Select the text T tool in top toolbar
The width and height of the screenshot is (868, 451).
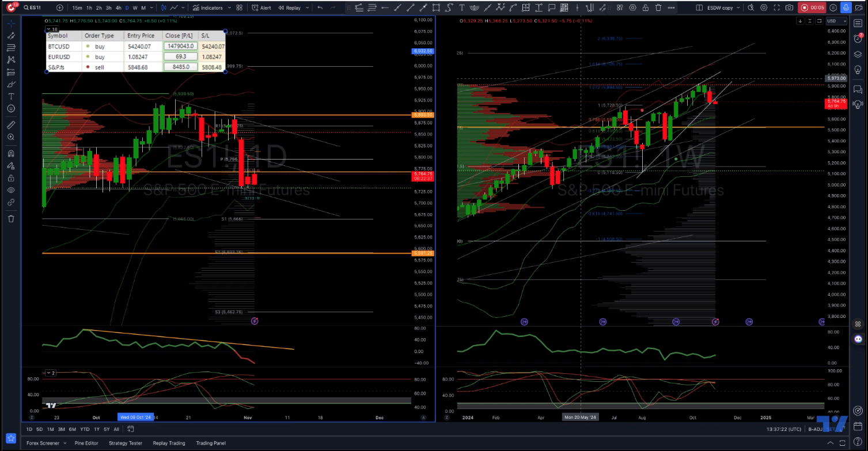462,7
